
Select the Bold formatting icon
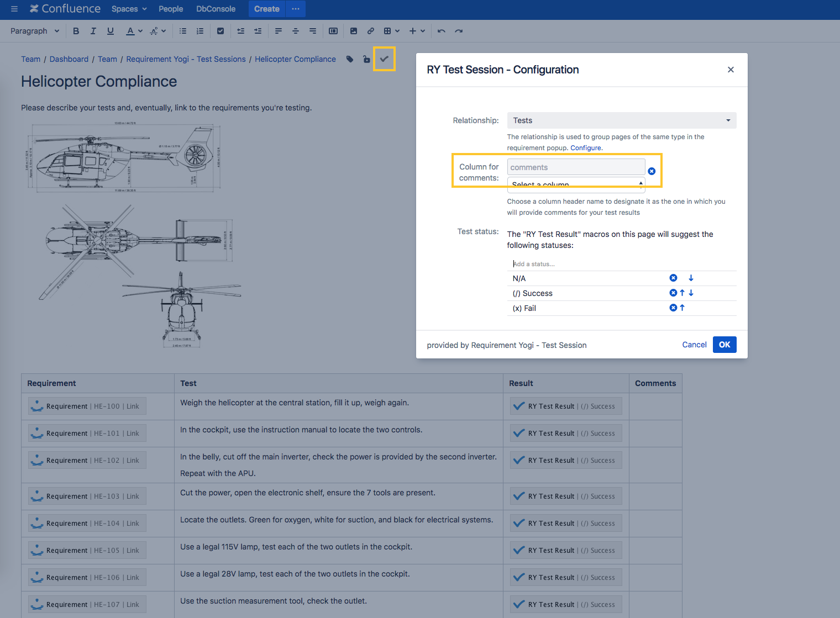point(76,31)
